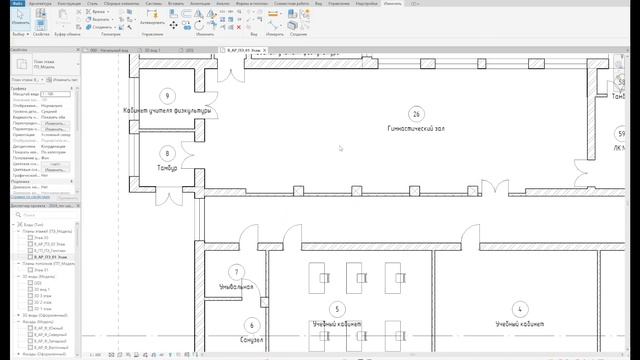The height and width of the screenshot is (360, 640).
Task: Select the Mirror pick axis tool
Action: pyautogui.click(x=199, y=13)
